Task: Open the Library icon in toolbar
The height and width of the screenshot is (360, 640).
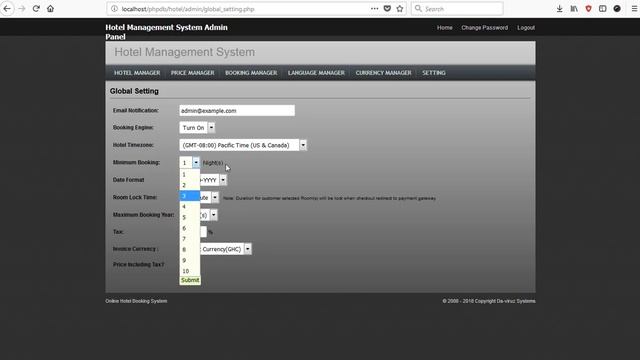Action: tap(574, 9)
